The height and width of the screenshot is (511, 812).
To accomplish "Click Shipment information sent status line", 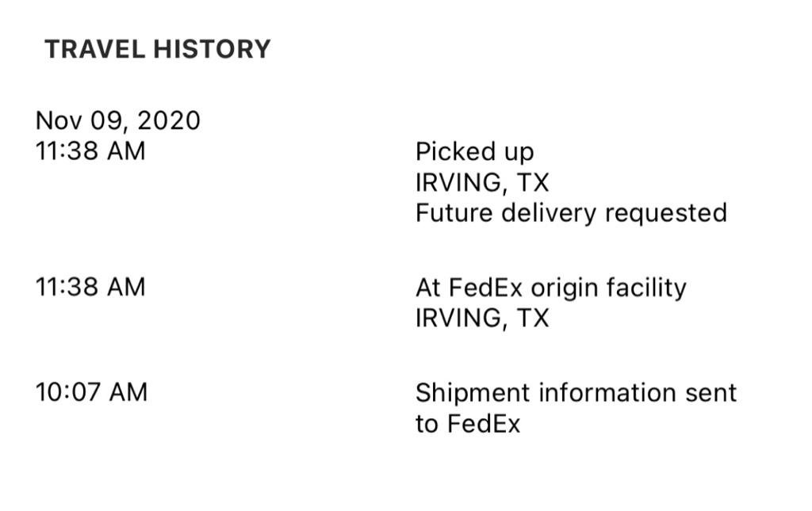I will [576, 394].
